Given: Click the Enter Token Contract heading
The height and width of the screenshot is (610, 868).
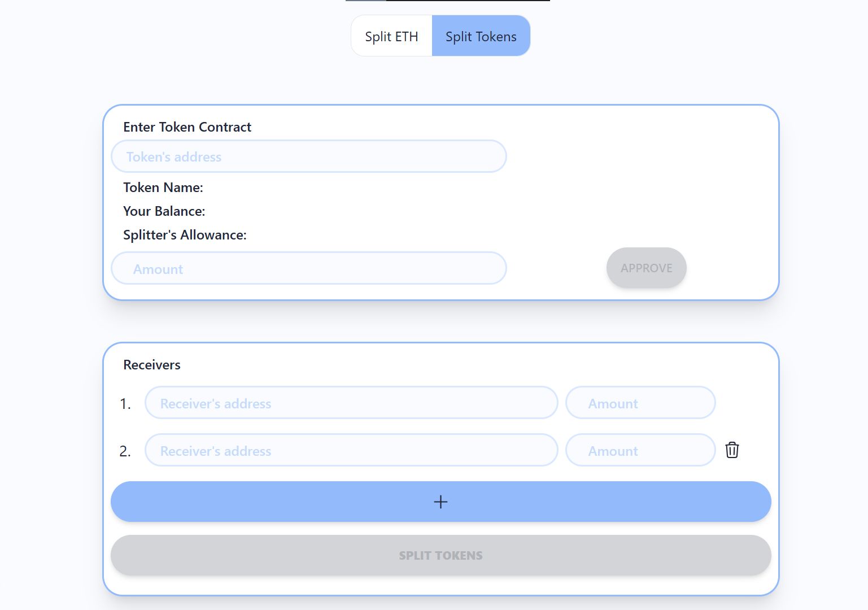Looking at the screenshot, I should point(187,127).
